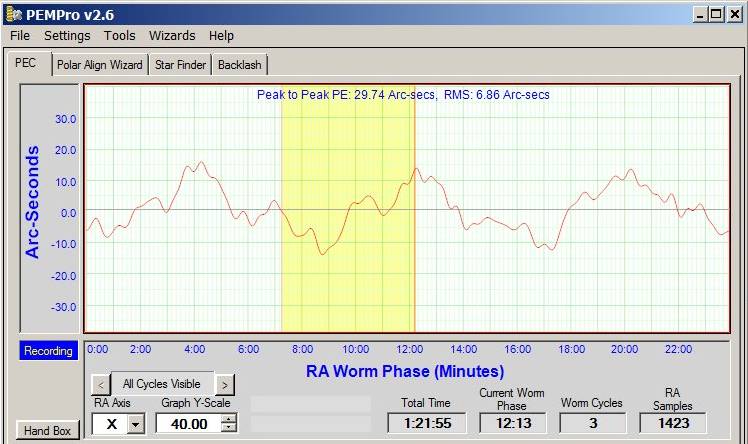Click the lower empty status bar field

click(311, 424)
